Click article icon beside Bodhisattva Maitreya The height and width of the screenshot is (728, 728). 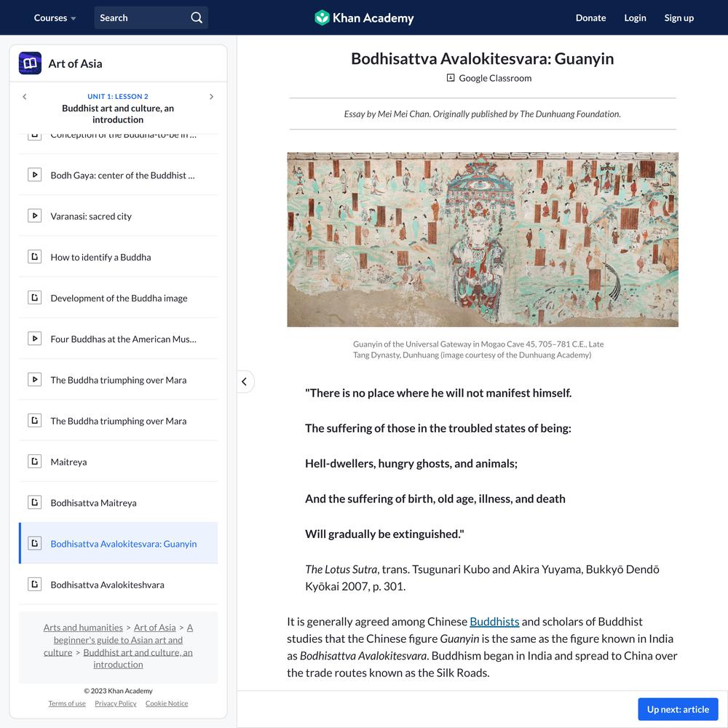pyautogui.click(x=35, y=502)
